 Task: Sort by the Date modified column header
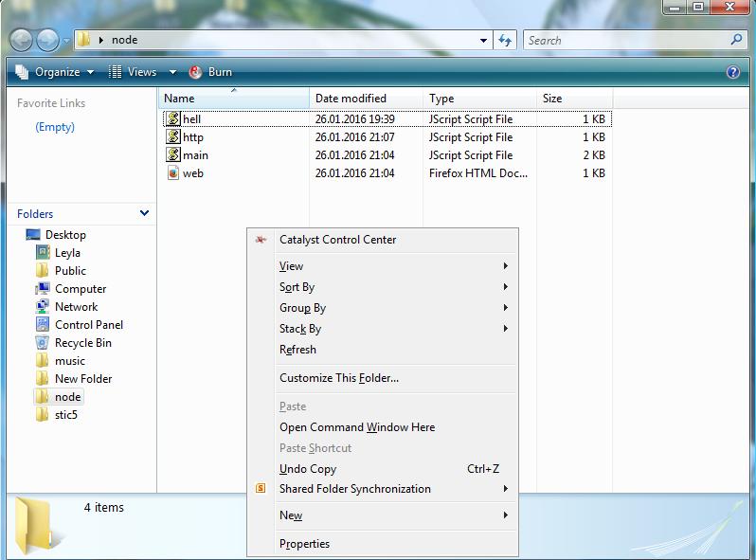(366, 99)
